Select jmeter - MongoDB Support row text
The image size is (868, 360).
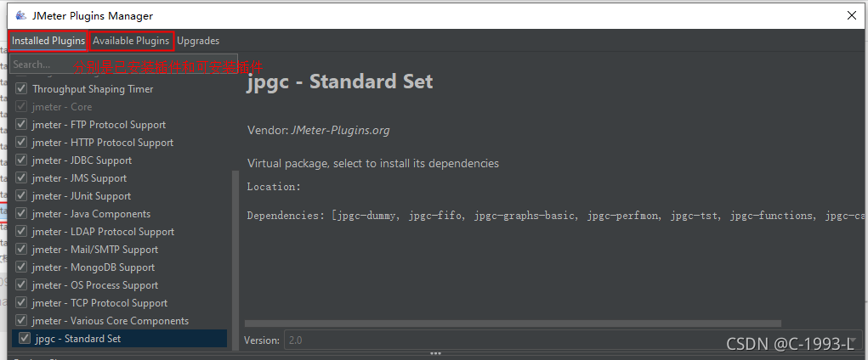[94, 267]
